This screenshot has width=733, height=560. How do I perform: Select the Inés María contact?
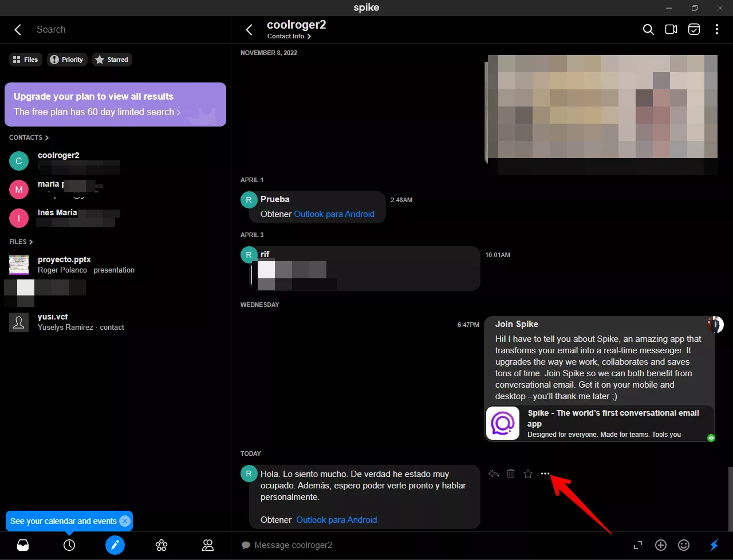point(115,218)
